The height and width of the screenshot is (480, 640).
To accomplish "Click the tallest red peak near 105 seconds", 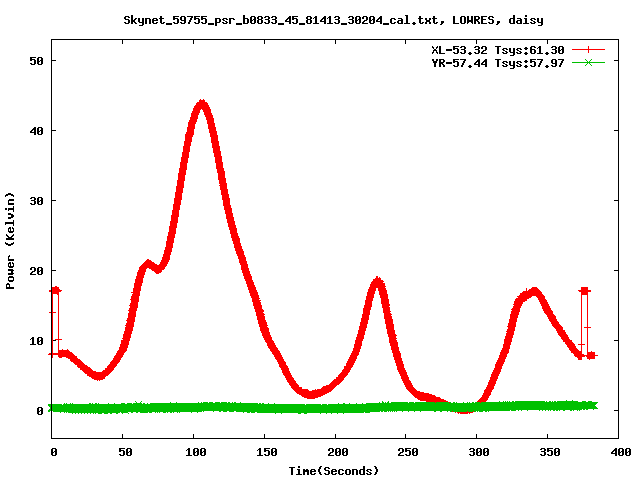I will (x=202, y=105).
